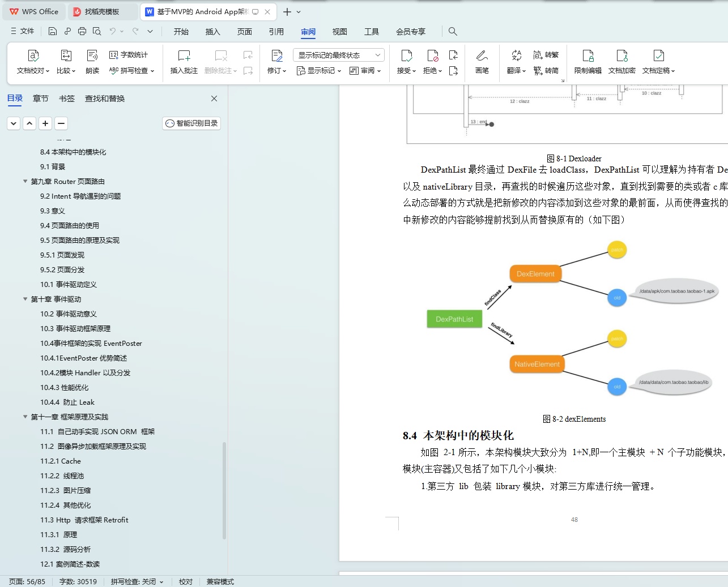The height and width of the screenshot is (587, 728).
Task: Click the Print icon in quick access toolbar
Action: pyautogui.click(x=82, y=31)
